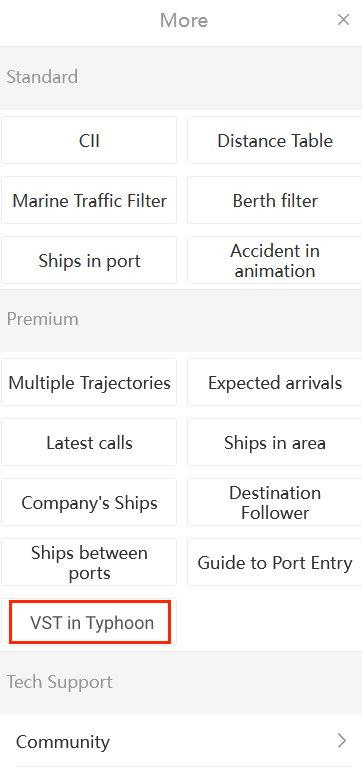Image resolution: width=362 pixels, height=781 pixels.
Task: Expand Community via its chevron arrow
Action: 342,741
